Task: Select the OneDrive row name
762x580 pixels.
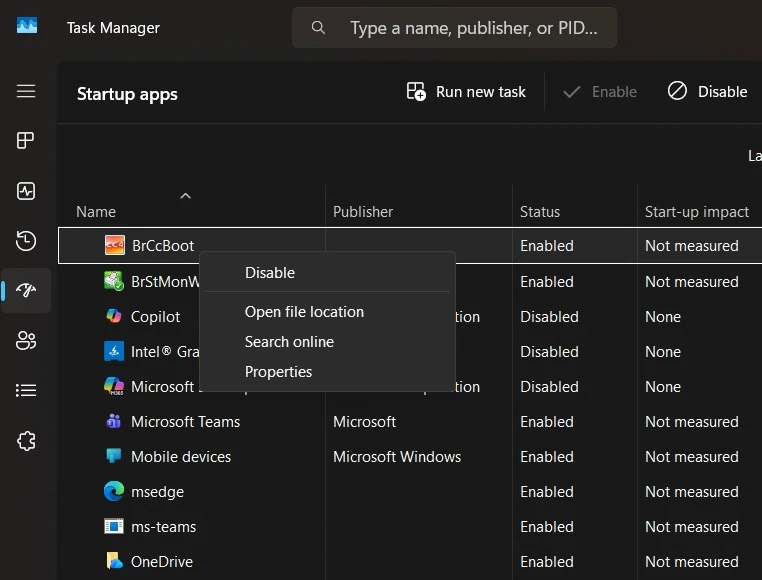Action: point(162,562)
